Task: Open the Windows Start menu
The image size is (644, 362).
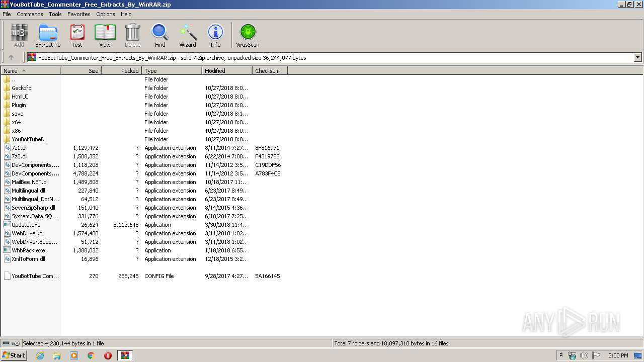Action: 14,355
